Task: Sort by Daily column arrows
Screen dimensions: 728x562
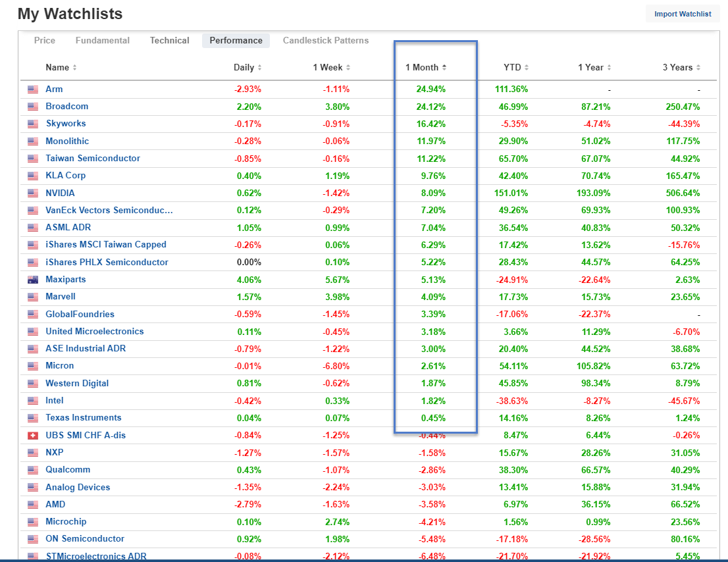Action: click(259, 68)
